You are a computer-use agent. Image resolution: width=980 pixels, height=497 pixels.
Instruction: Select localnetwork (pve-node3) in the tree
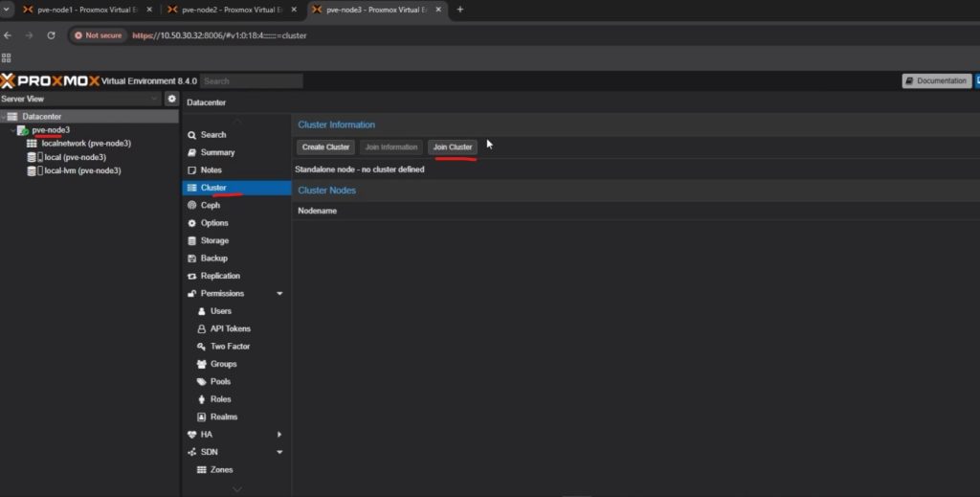(x=86, y=143)
